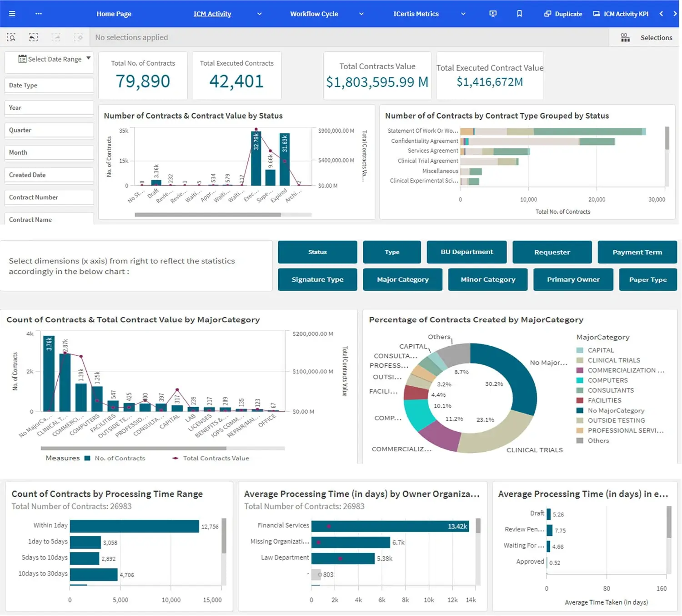Select the BU Department dimension button
The image size is (682, 616).
point(466,252)
